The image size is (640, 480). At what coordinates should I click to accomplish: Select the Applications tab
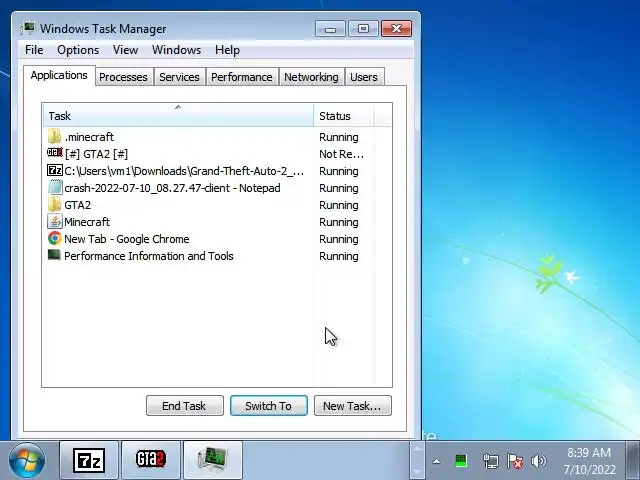tap(59, 76)
